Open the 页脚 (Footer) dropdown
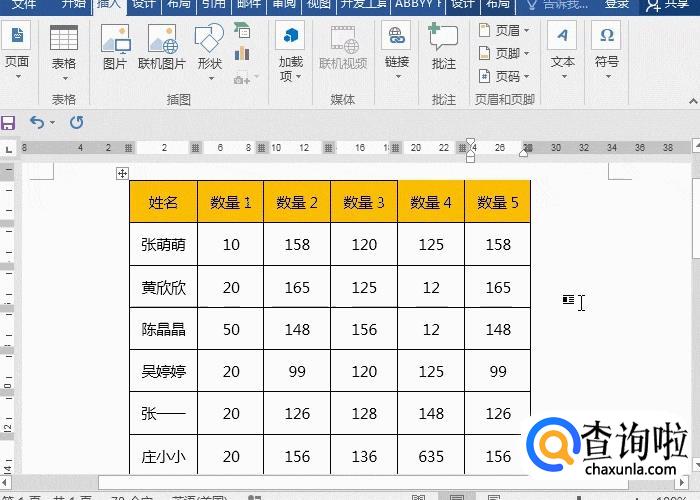The height and width of the screenshot is (500, 700). click(504, 54)
